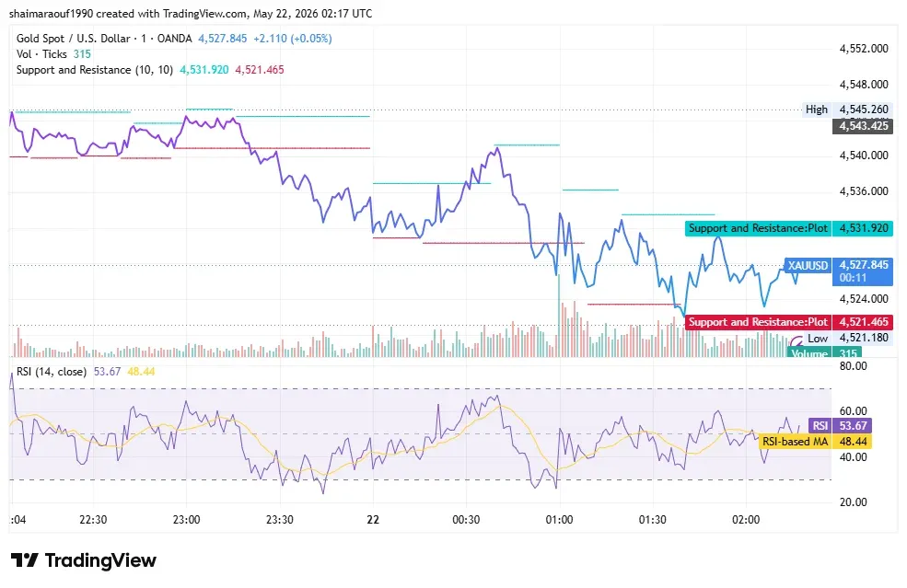Click the 01:30 time axis label

pos(653,520)
